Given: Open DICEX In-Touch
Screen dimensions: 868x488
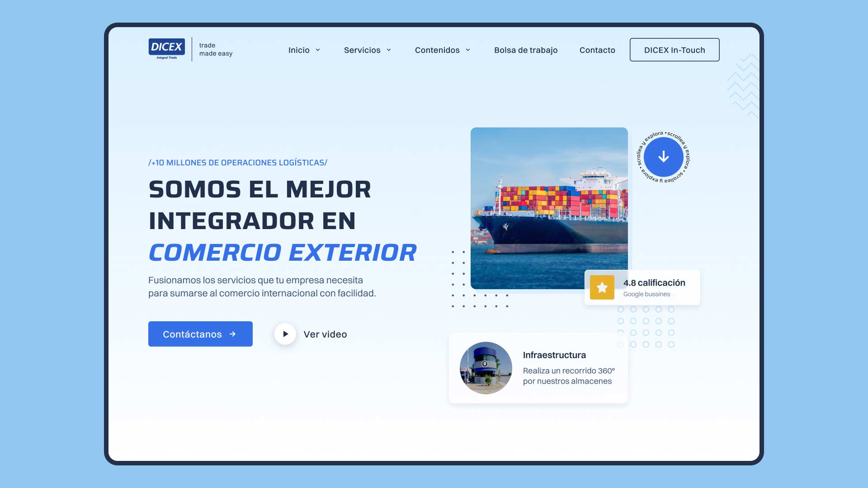Looking at the screenshot, I should [675, 50].
